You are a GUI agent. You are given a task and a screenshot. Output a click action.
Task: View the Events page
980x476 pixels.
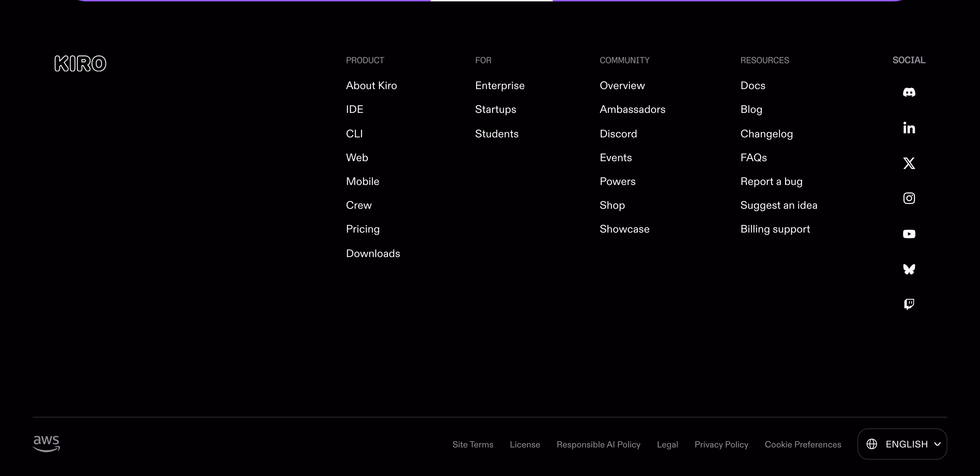click(616, 158)
